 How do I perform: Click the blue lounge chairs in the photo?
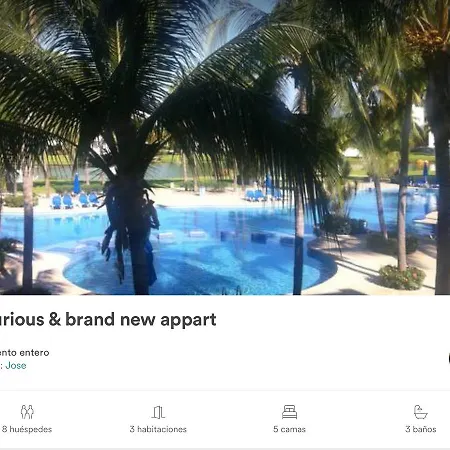(x=75, y=201)
